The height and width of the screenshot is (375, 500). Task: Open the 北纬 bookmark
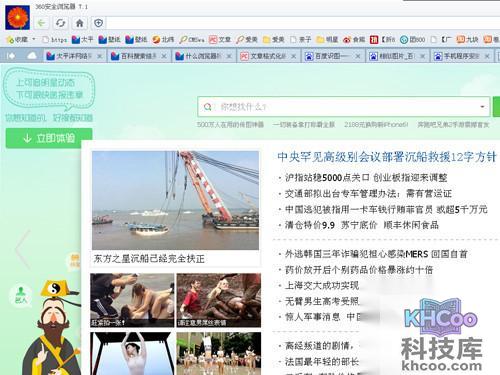[163, 40]
